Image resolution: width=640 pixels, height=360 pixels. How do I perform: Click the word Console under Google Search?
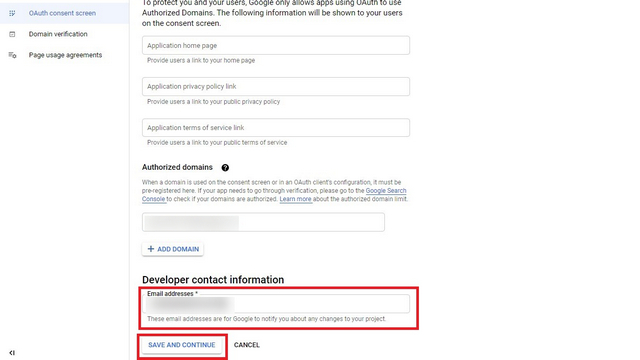153,199
